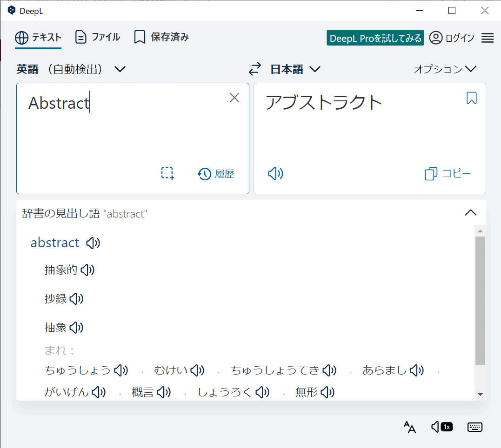Screen dimensions: 501x448
Task: Swap translation direction with the arrows icon
Action: click(x=254, y=69)
